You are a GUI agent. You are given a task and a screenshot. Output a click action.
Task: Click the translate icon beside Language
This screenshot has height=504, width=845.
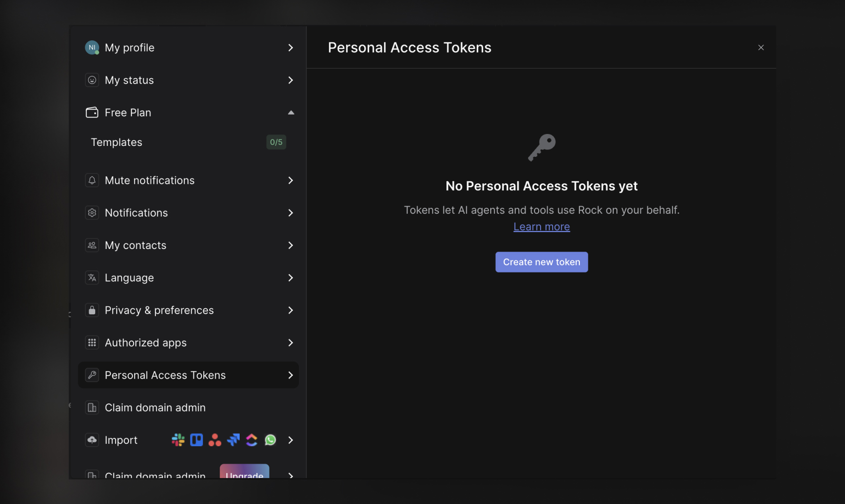pos(92,278)
